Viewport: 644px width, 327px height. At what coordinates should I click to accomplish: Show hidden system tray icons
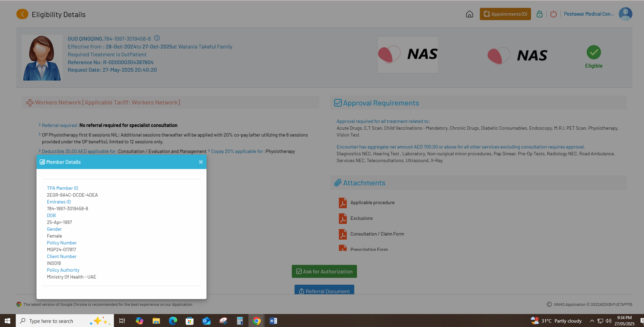pos(592,321)
